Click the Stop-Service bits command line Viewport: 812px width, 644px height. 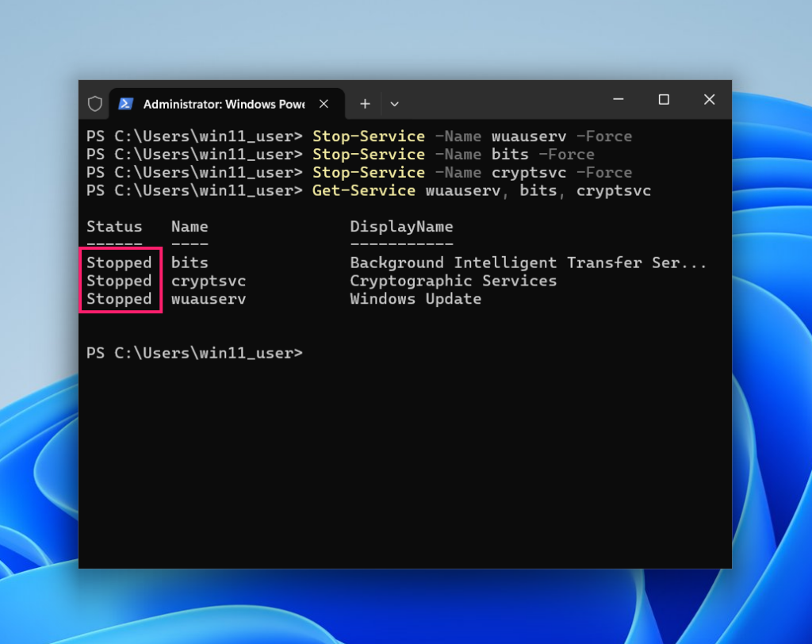(x=340, y=155)
